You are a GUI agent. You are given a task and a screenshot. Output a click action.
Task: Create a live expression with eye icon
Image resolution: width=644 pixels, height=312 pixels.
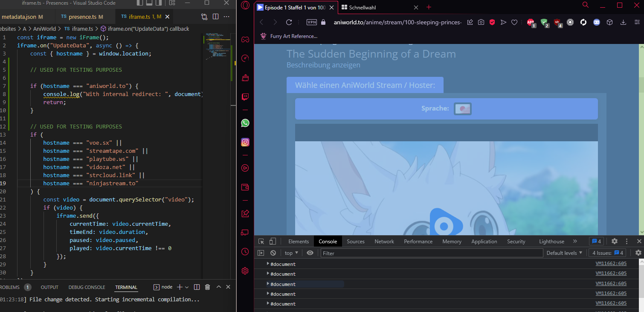click(x=310, y=253)
